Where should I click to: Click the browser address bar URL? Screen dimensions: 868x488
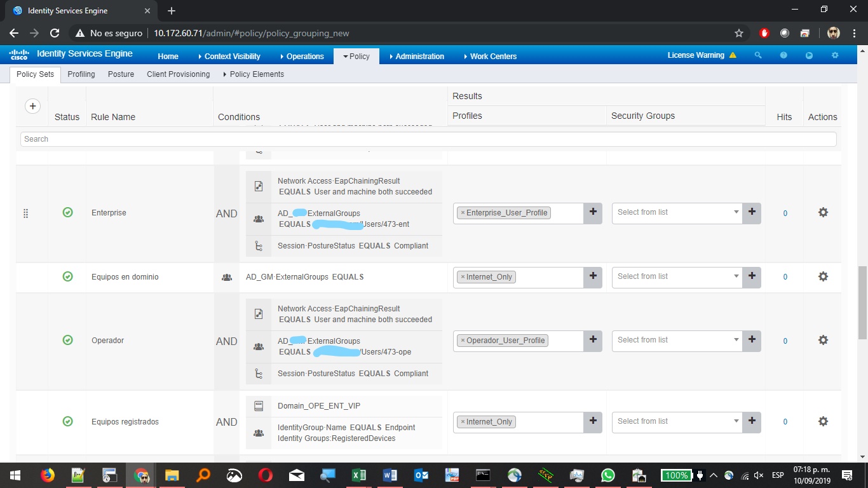pos(252,33)
